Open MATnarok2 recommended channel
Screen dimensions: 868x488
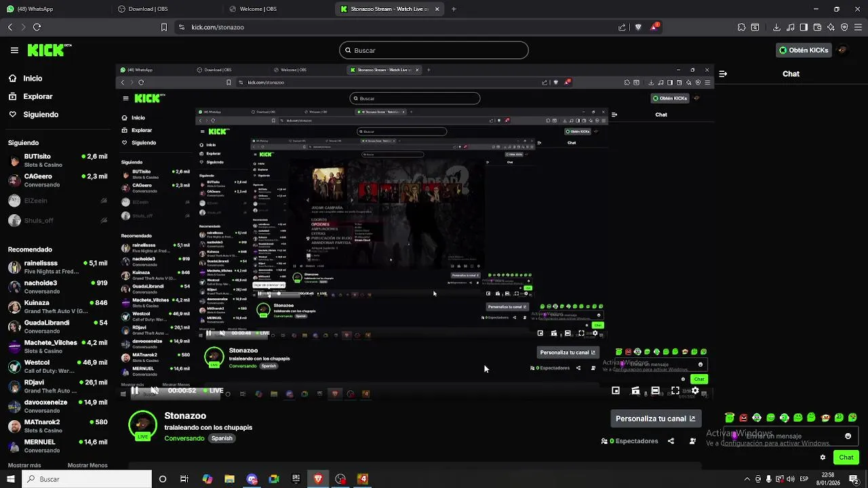(58, 426)
